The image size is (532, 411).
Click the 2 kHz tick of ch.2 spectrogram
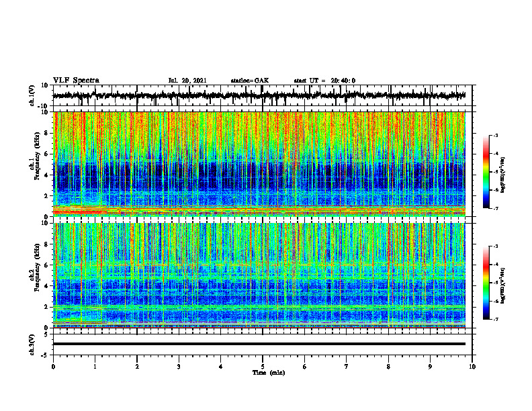[46, 307]
